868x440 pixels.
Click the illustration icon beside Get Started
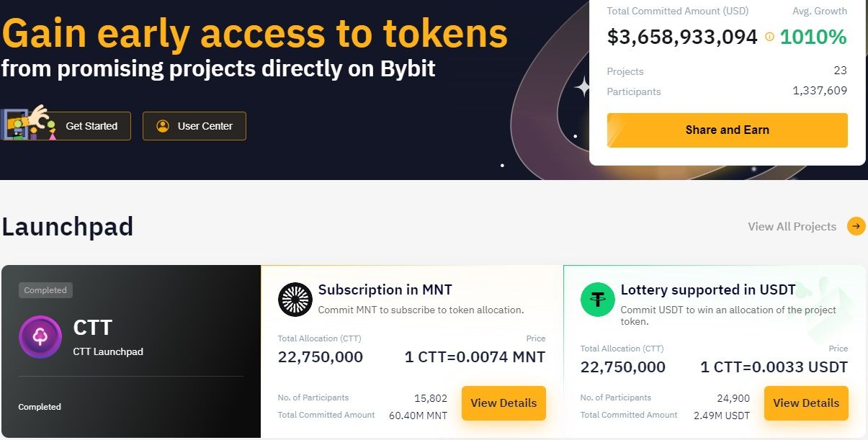click(29, 123)
